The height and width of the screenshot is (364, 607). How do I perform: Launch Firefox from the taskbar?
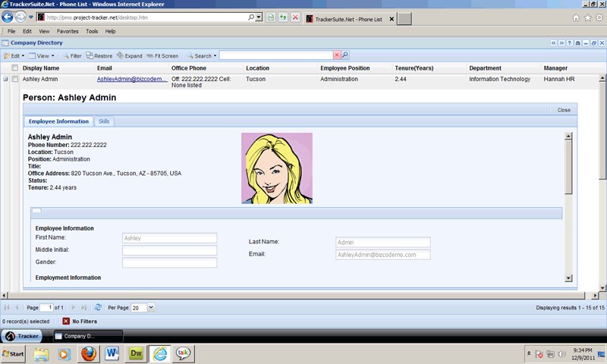pos(88,353)
